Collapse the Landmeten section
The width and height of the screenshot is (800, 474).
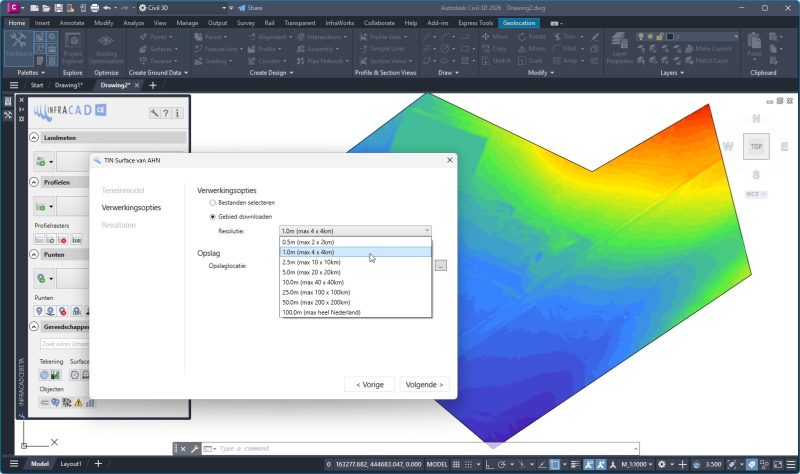pos(34,137)
